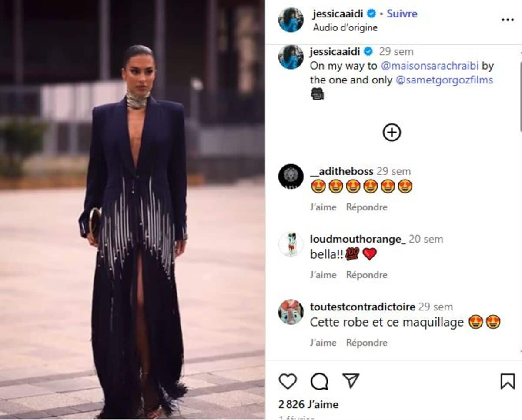Click the Suivre follow button

coord(402,13)
